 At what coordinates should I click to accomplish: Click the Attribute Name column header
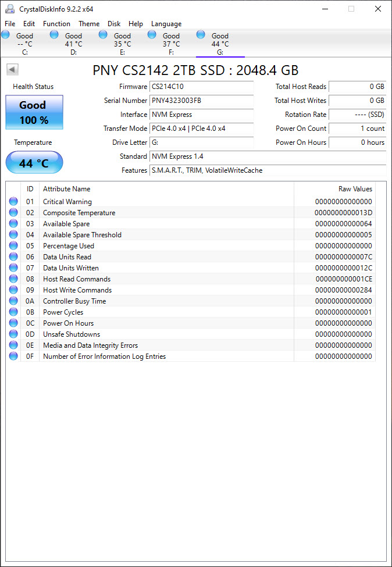point(166,189)
